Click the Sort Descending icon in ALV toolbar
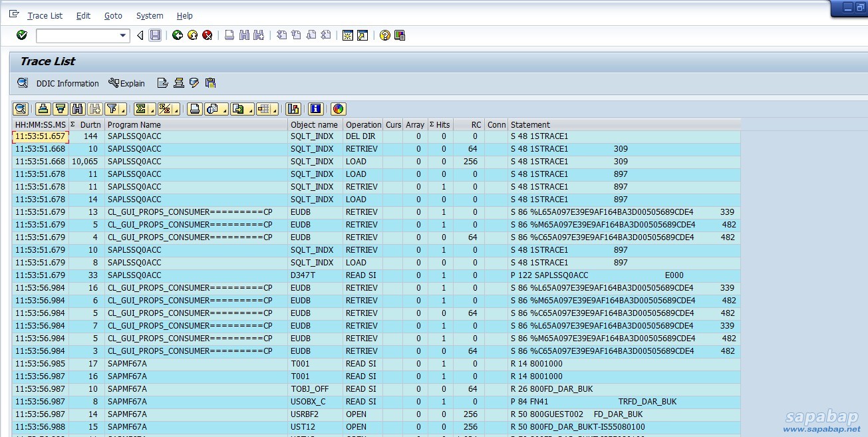 point(61,109)
